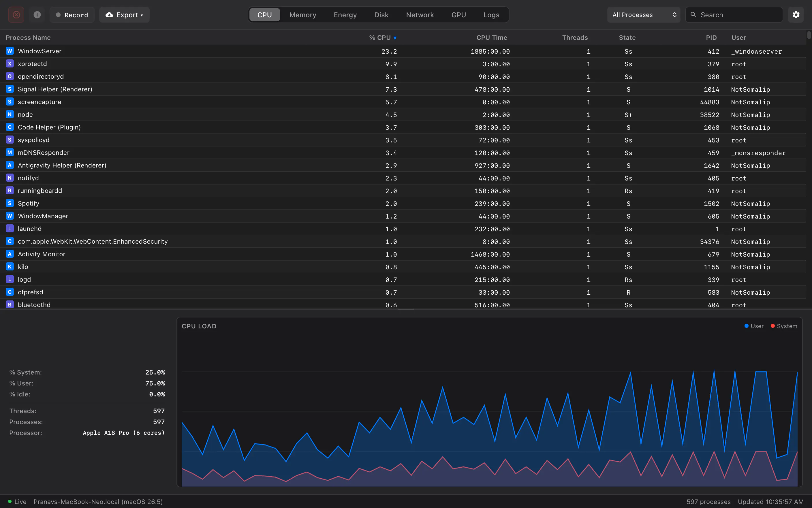Open the Export dropdown menu
Image resolution: width=812 pixels, height=508 pixels.
pos(124,15)
